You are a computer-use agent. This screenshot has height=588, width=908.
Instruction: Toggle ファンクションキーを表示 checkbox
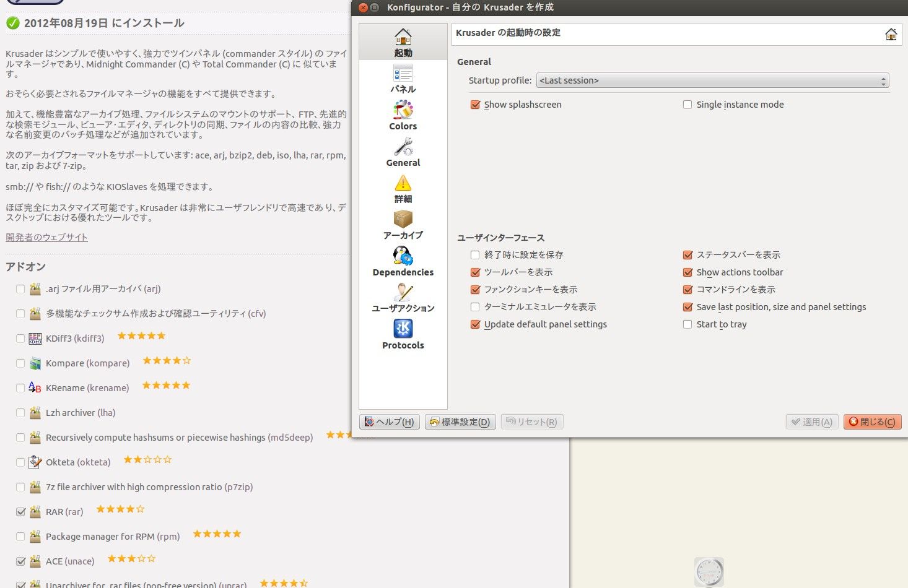(x=475, y=290)
